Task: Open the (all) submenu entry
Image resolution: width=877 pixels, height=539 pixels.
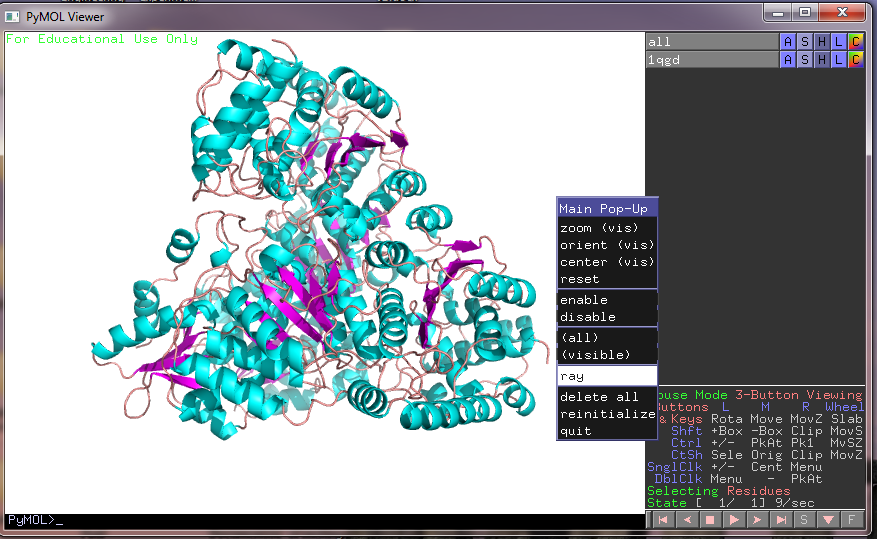Action: tap(607, 337)
